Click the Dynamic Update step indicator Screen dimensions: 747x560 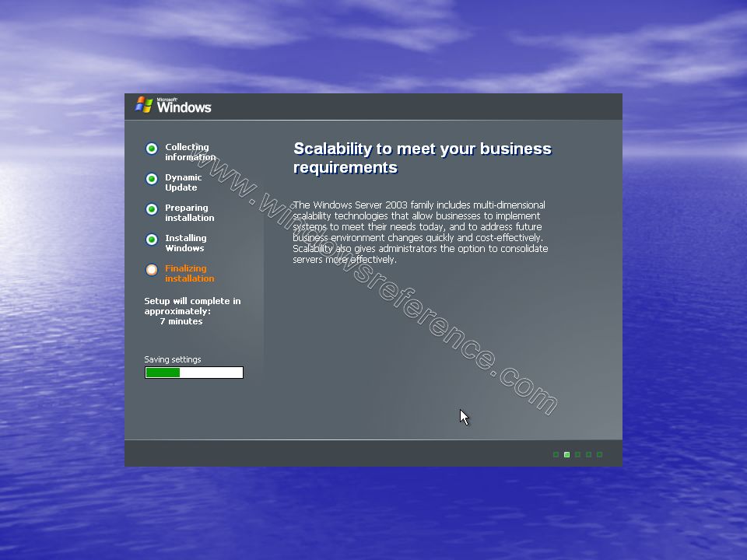pos(152,179)
